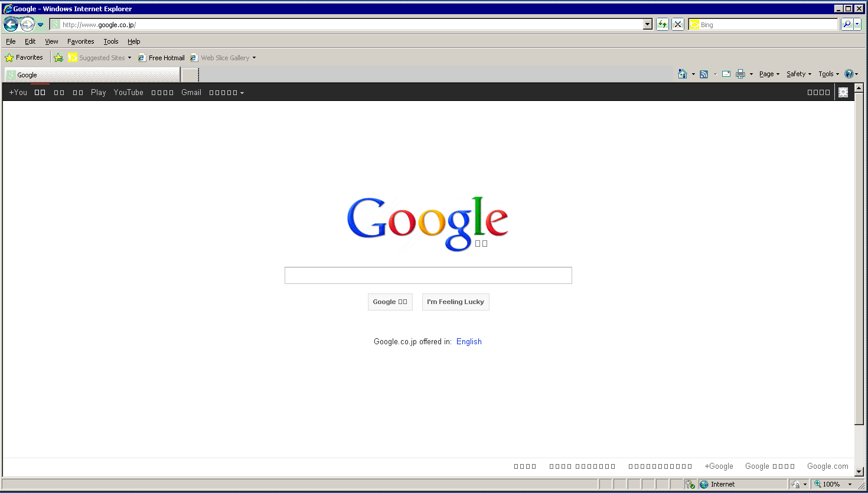The image size is (868, 493).
Task: Click the Help globe icon on the command bar
Action: coord(850,74)
